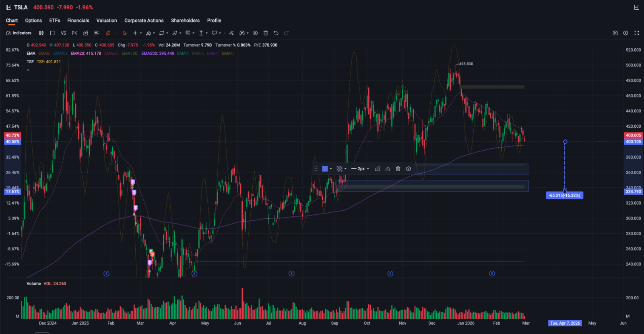
Task: Select the measure range tool
Action: pos(201,33)
